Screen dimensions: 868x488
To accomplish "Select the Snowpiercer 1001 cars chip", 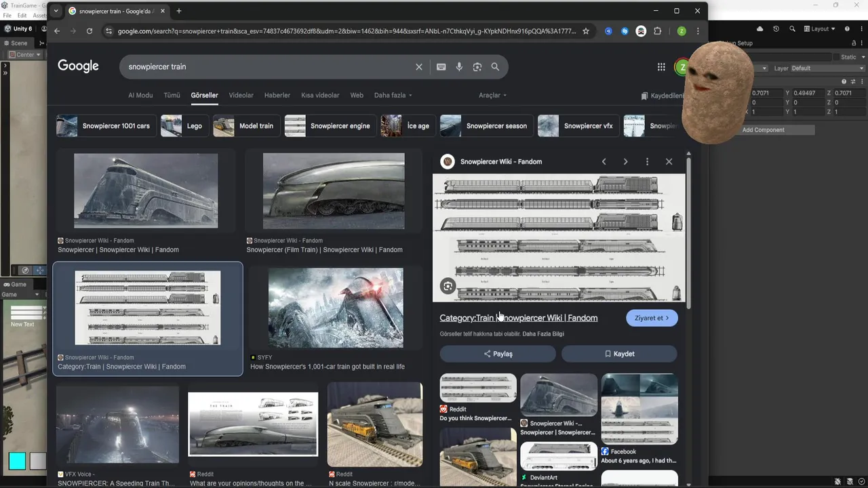I will (106, 126).
